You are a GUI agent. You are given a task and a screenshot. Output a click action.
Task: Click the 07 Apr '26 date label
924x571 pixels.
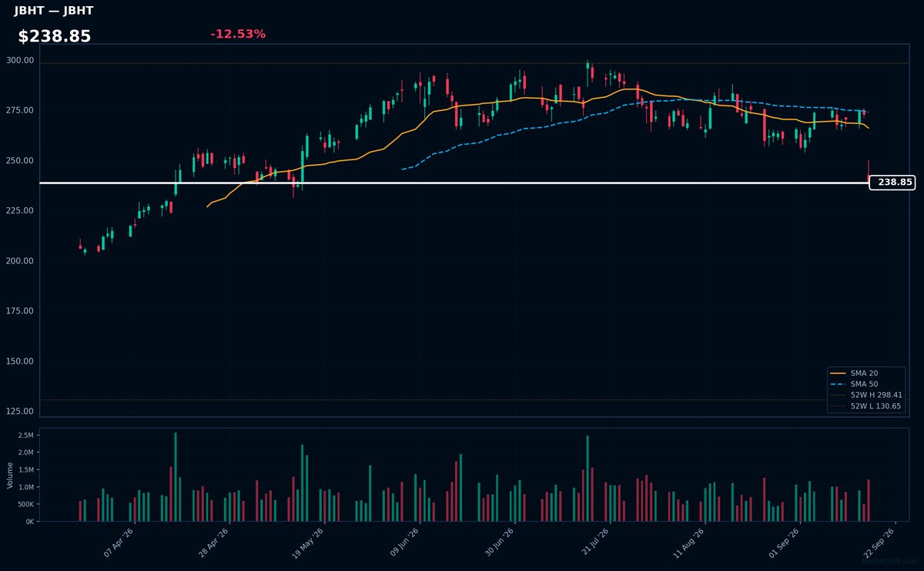[x=119, y=542]
